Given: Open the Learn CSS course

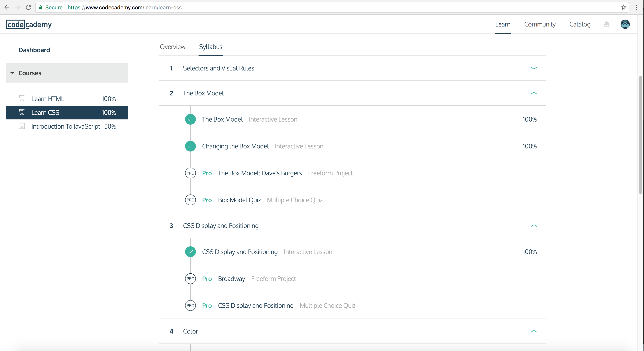Looking at the screenshot, I should click(x=67, y=113).
